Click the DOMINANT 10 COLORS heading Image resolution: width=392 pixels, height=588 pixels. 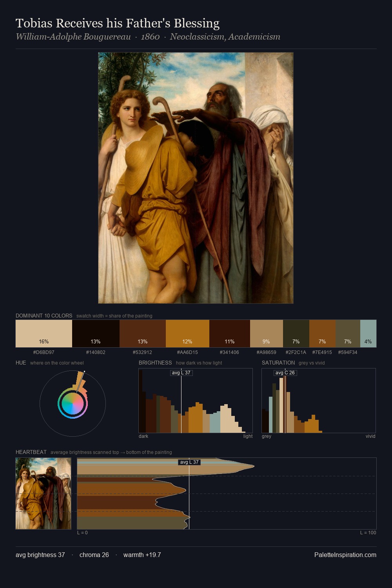[44, 316]
